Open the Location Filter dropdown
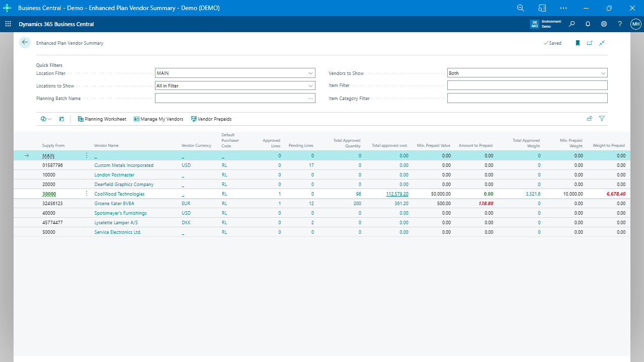This screenshot has width=644, height=362. coord(311,73)
